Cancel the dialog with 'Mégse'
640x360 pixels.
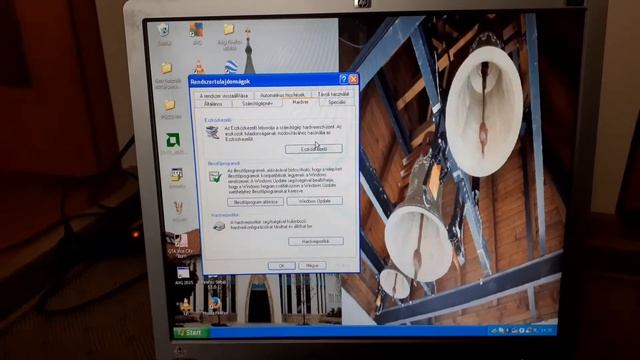(x=312, y=265)
